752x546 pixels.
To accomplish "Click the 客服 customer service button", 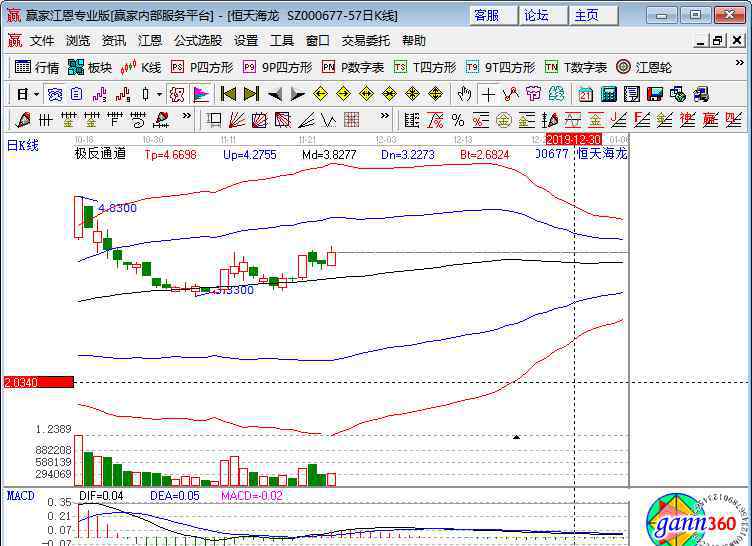I will (493, 15).
